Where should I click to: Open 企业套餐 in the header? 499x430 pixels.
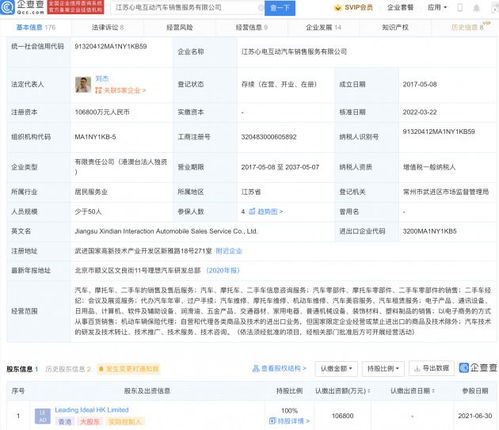pyautogui.click(x=400, y=7)
